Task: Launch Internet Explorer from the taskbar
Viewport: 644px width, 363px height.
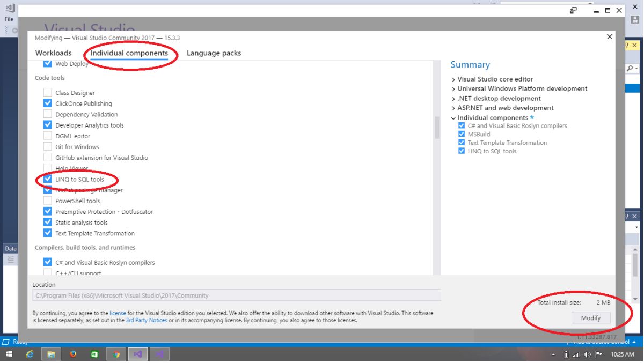Action: point(30,354)
